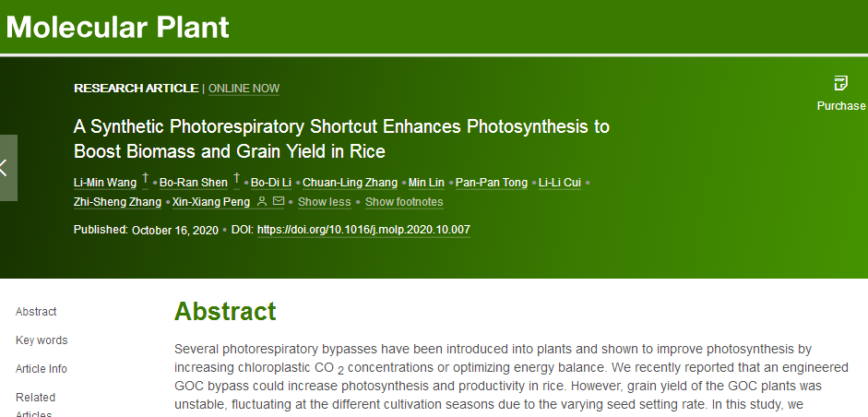Click author Pan-Pan Tong
Image resolution: width=868 pixels, height=417 pixels.
click(492, 183)
